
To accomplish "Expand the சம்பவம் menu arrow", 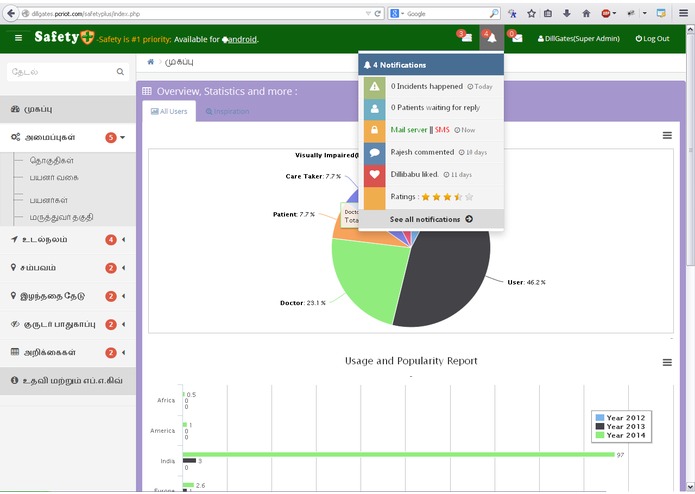I will pos(123,268).
